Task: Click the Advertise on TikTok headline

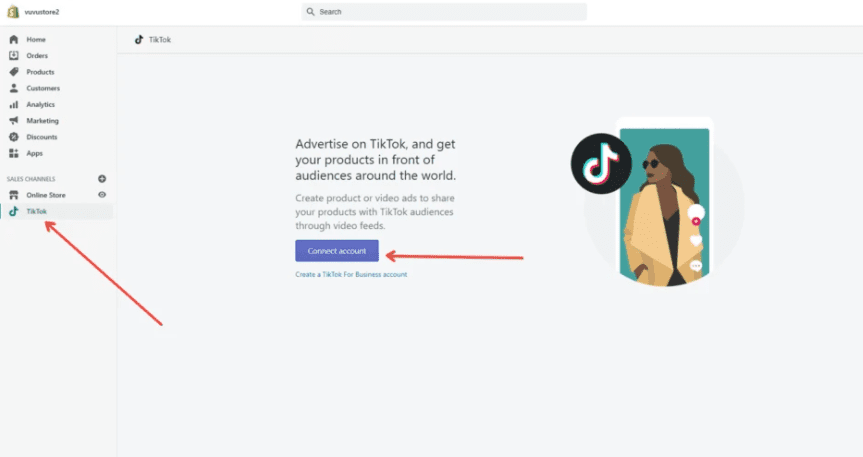Action: 375,160
